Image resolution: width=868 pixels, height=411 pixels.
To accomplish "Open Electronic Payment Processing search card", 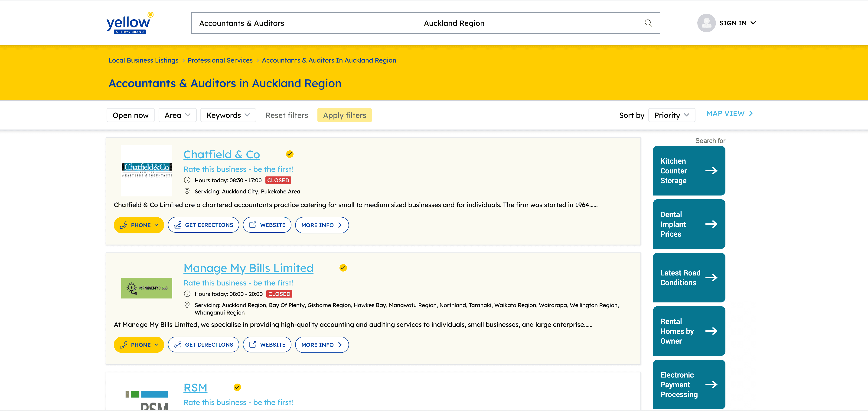I will pyautogui.click(x=689, y=385).
